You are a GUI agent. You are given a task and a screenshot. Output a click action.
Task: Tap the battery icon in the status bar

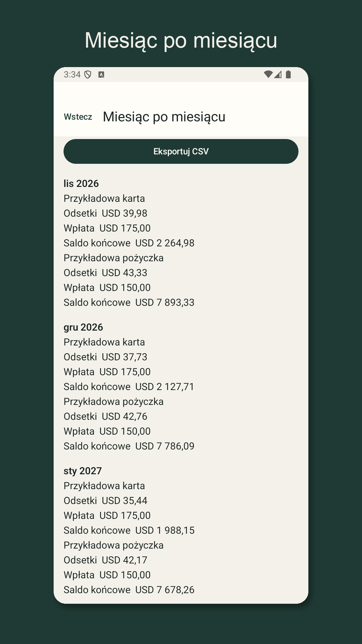click(288, 74)
